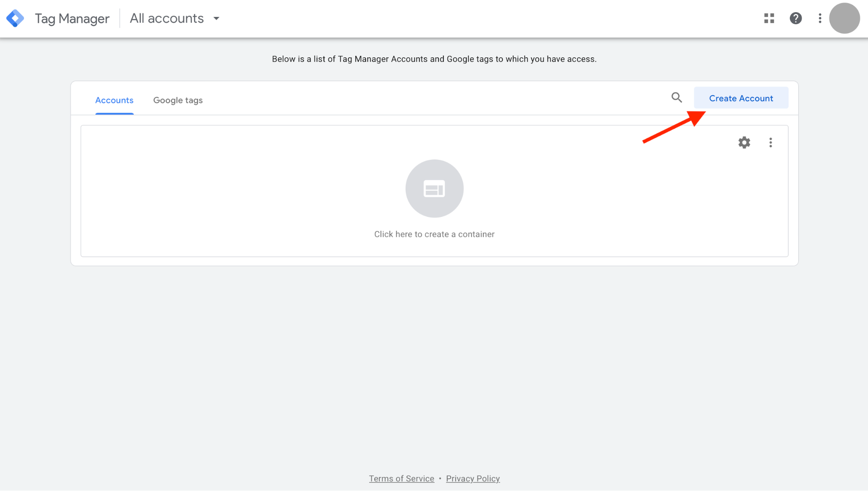This screenshot has height=491, width=868.
Task: Open the Privacy Policy link
Action: pyautogui.click(x=473, y=478)
